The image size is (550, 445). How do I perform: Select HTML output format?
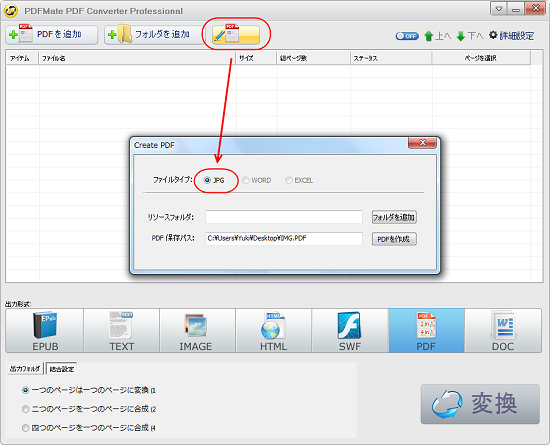tap(274, 331)
